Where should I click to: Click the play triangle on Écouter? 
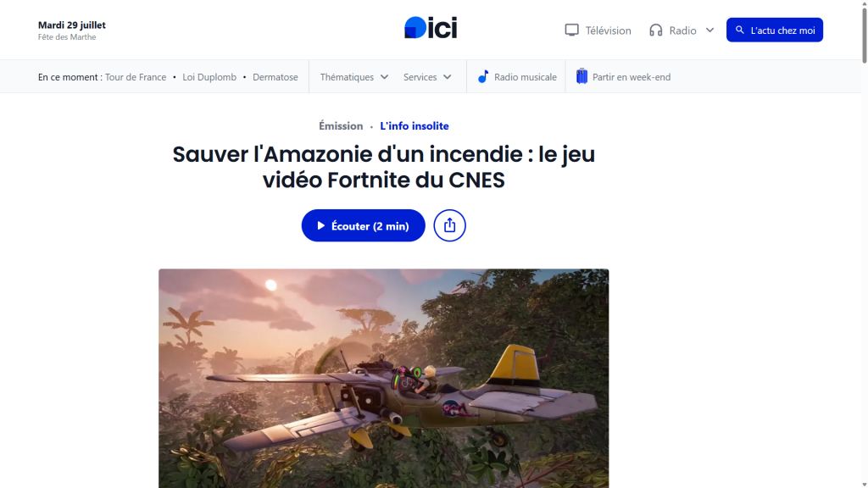(320, 225)
